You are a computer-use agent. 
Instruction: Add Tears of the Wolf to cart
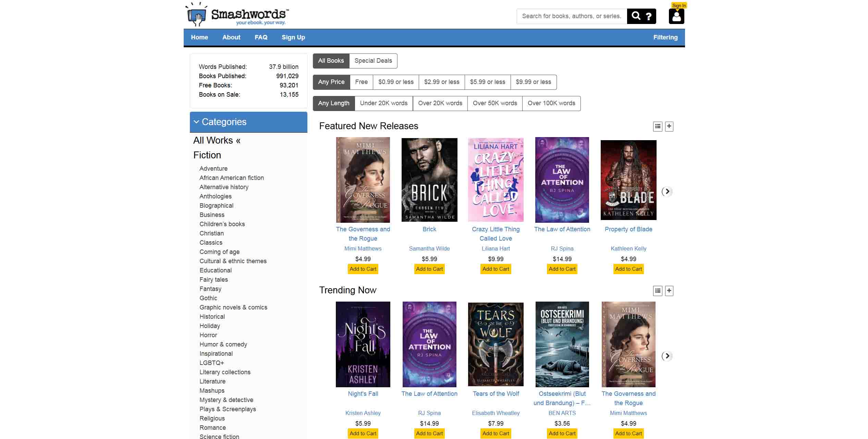coord(496,434)
